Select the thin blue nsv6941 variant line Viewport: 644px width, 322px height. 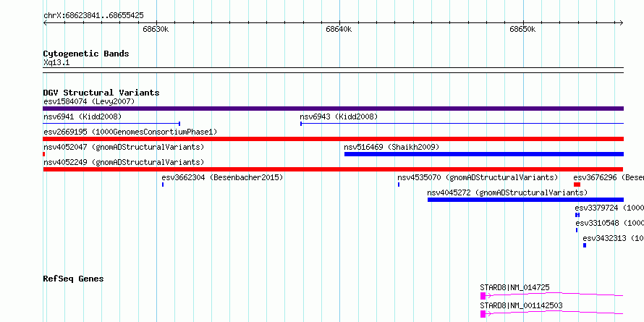pyautogui.click(x=111, y=124)
